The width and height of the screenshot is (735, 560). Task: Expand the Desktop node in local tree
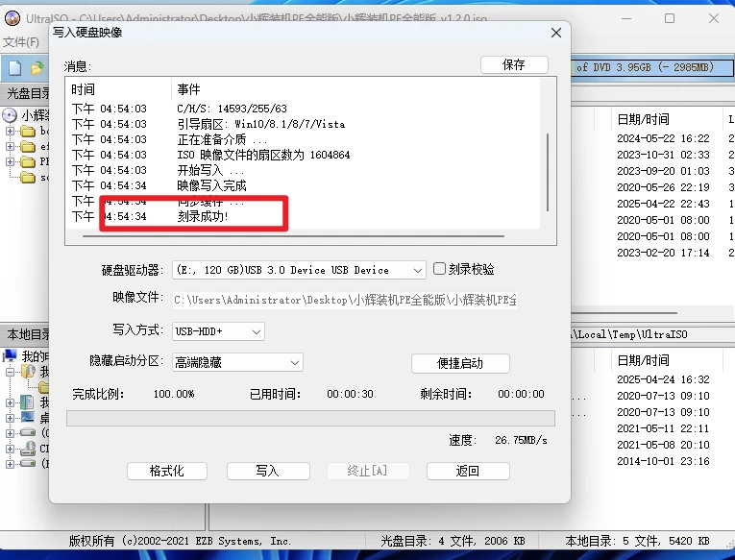click(x=10, y=418)
